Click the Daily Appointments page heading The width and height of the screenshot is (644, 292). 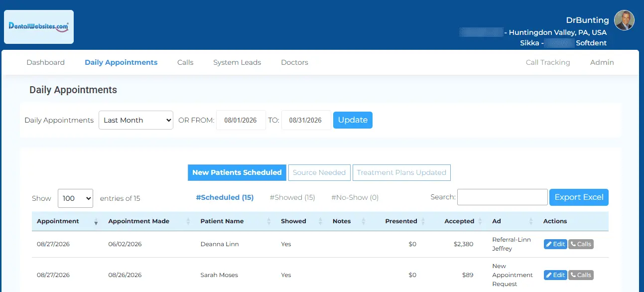(73, 90)
